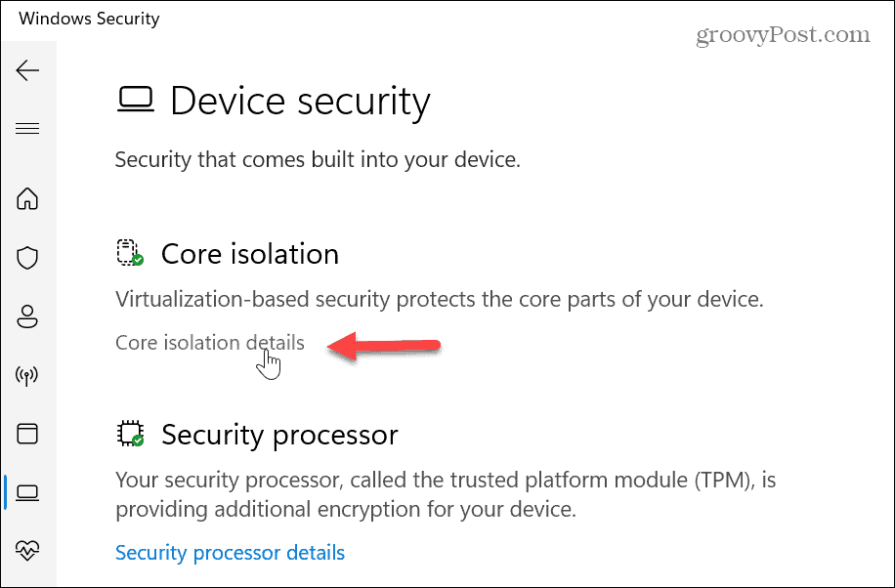Image resolution: width=895 pixels, height=588 pixels.
Task: Click the green checkmark on Security processor
Action: point(139,442)
